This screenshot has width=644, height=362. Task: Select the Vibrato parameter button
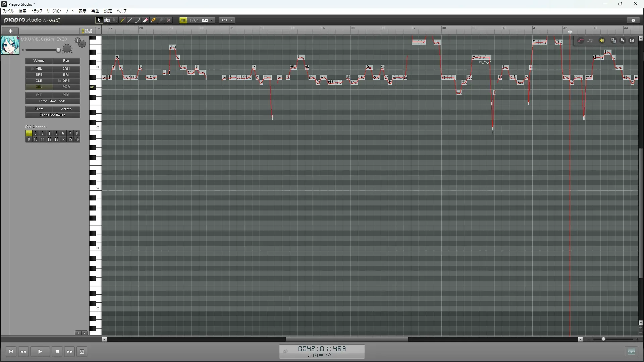[x=66, y=109]
